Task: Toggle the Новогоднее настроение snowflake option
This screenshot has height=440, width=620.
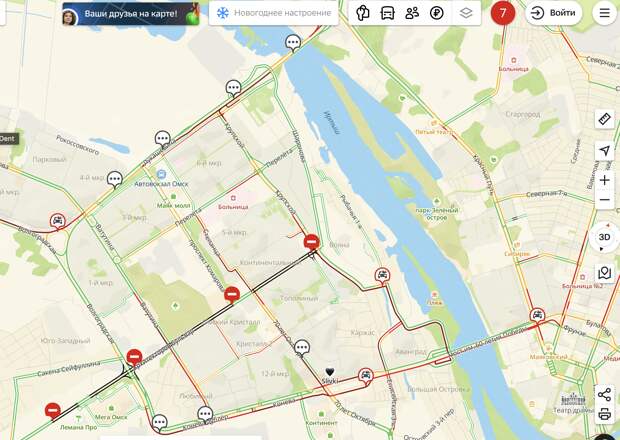Action: (x=274, y=13)
